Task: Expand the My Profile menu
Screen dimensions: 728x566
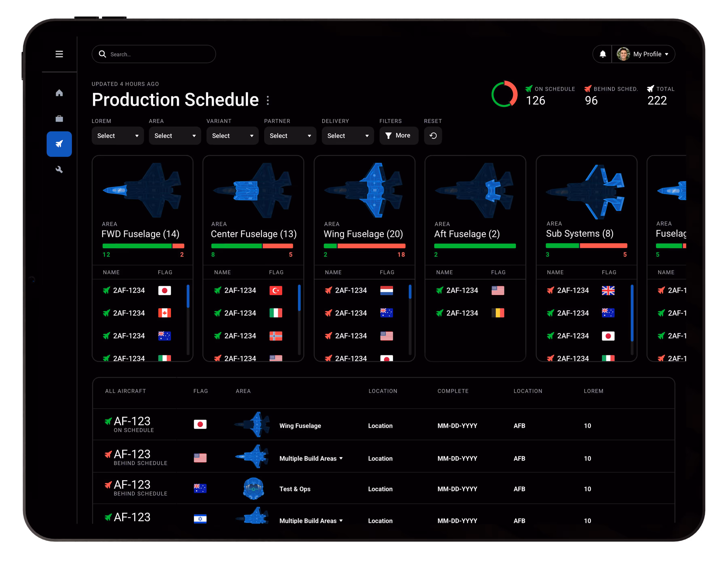Action: [647, 54]
